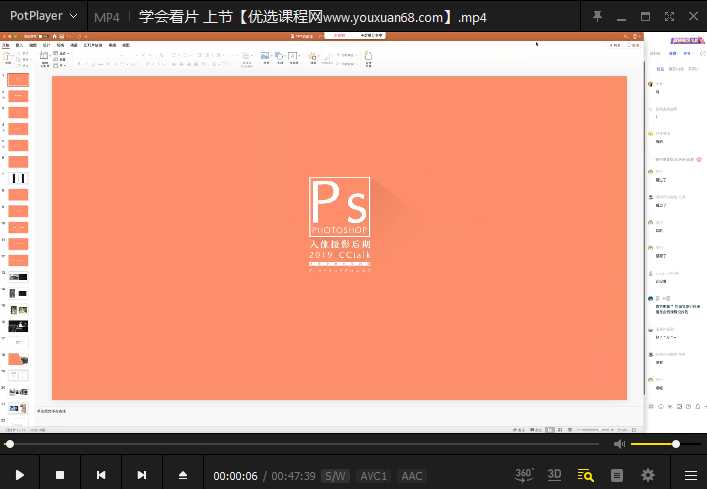Stop the video playback
Viewport: 707px width, 489px height.
(60, 475)
